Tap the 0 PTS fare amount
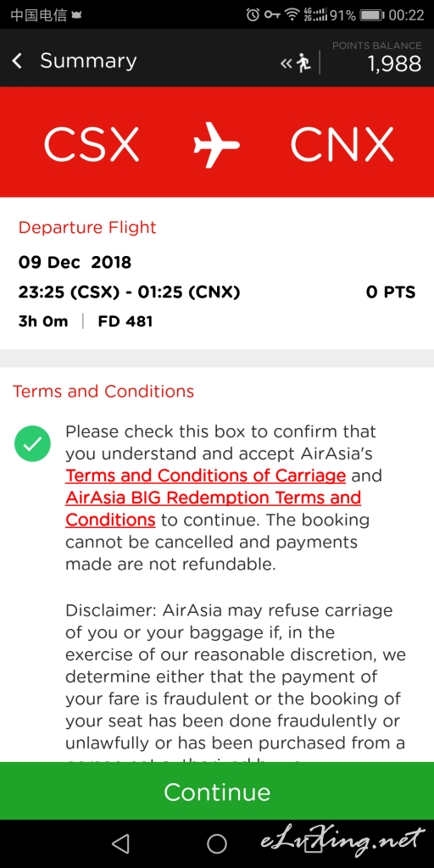This screenshot has height=868, width=434. [391, 292]
